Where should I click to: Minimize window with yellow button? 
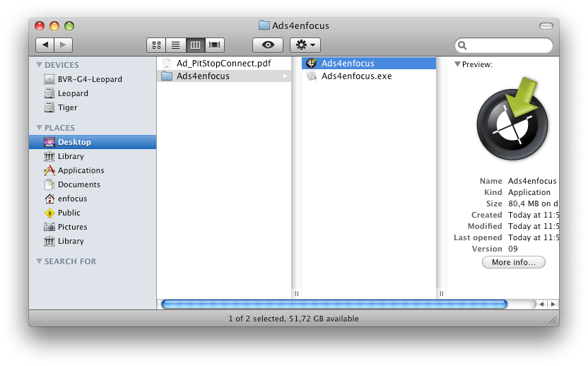click(x=54, y=26)
